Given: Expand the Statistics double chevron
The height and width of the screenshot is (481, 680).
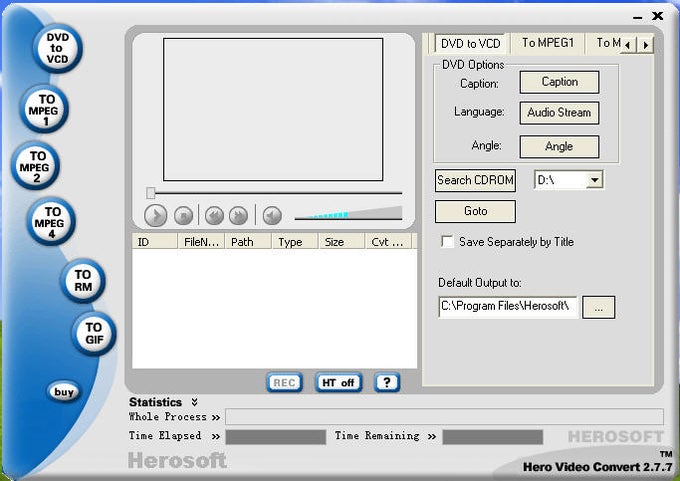Looking at the screenshot, I should [194, 402].
